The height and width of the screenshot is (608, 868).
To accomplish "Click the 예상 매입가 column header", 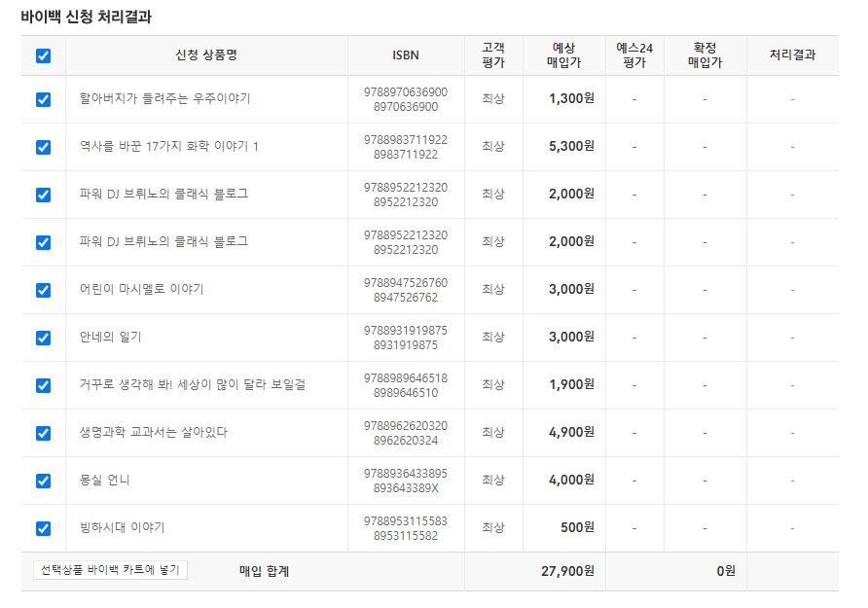I will click(564, 55).
